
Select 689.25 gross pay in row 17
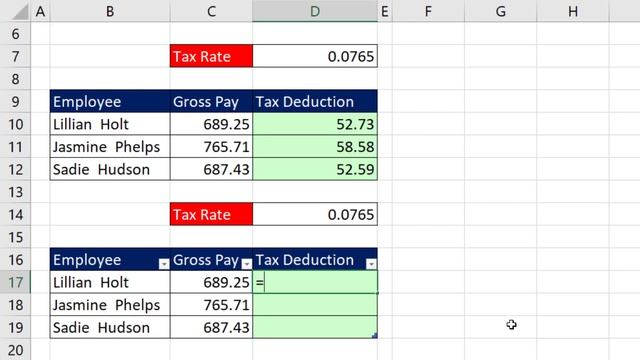(211, 282)
